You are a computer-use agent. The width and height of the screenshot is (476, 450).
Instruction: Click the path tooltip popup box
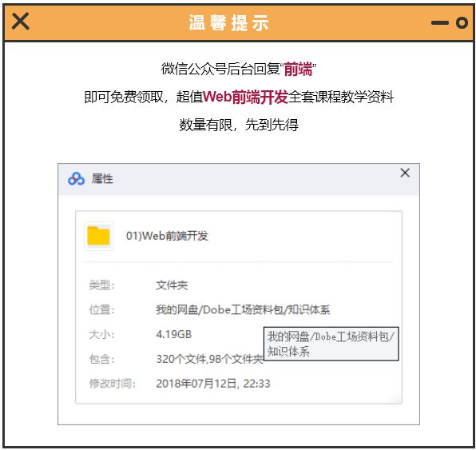pos(331,344)
